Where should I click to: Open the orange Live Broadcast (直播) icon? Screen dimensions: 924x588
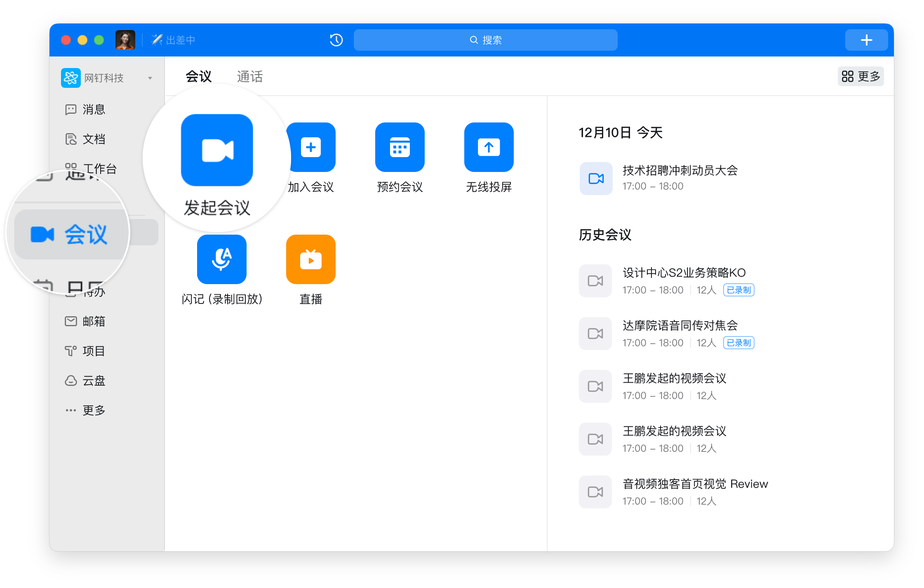coord(310,259)
